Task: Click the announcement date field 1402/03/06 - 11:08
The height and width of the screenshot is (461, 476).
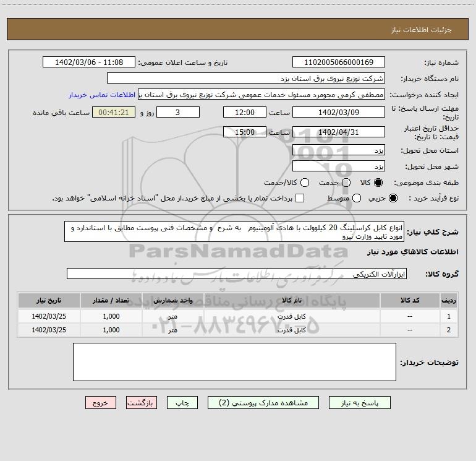Action: 89,62
